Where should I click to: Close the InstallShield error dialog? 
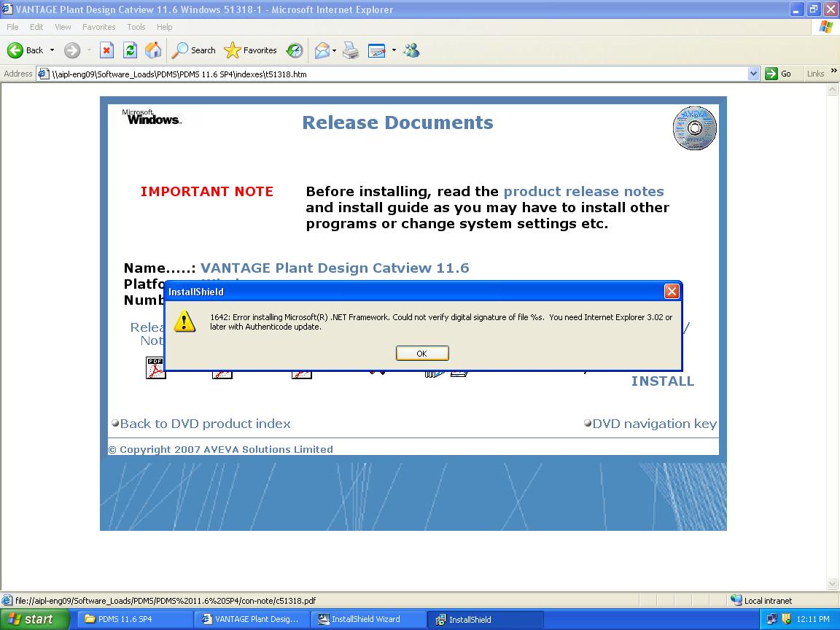tap(672, 291)
